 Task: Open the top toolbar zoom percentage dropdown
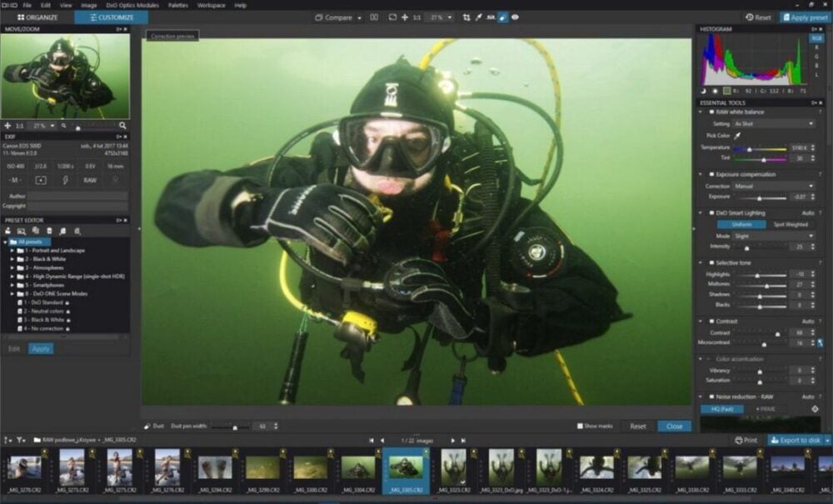[450, 17]
